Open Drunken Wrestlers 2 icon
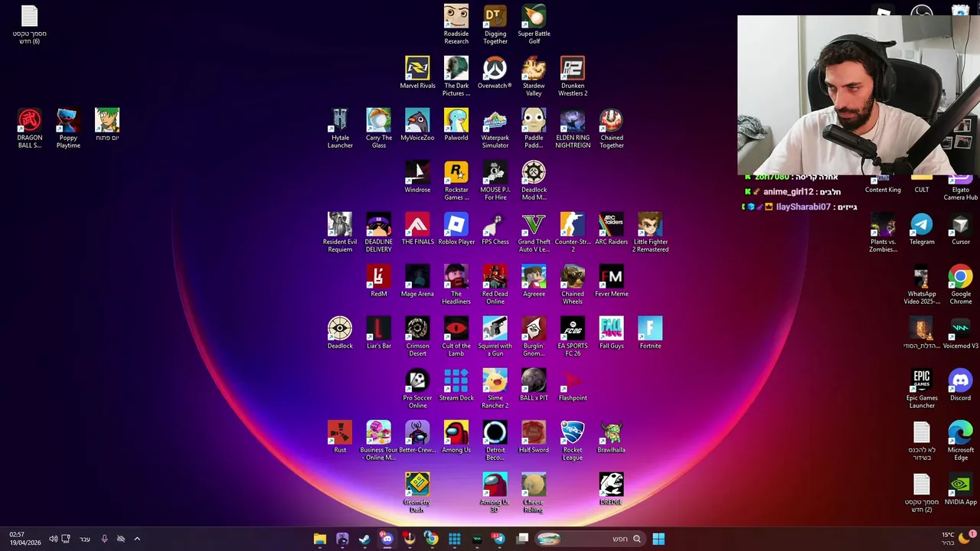The width and height of the screenshot is (980, 551). [x=573, y=77]
